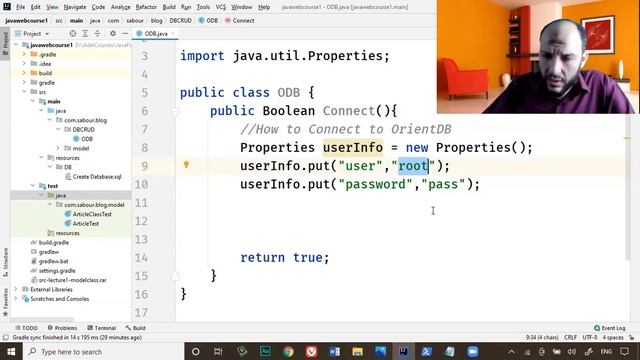Screen dimensions: 640x360
Task: Collapse the com.sabour.blog package
Action: 50,120
